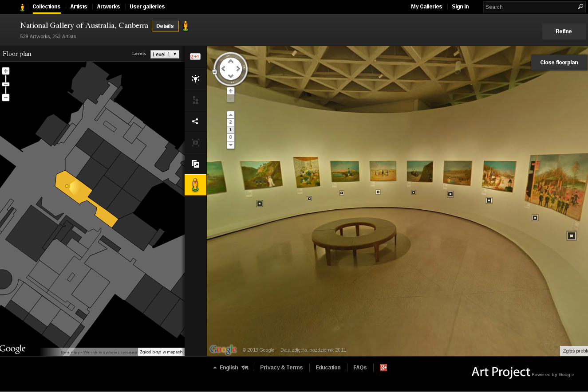This screenshot has height=392, width=588.
Task: Toggle the yellow Street View pegman button
Action: click(x=195, y=185)
